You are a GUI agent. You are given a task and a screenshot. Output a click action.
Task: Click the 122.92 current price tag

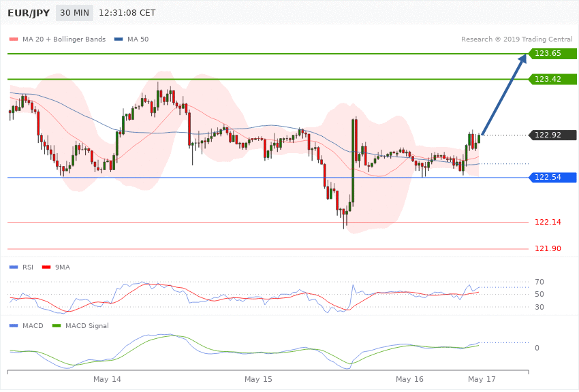[x=552, y=135]
